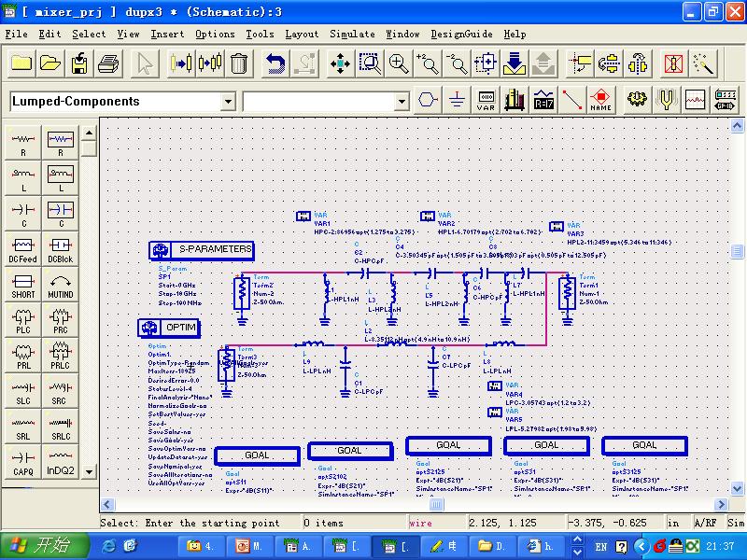
Task: Insert wire with the red diagonal line icon
Action: coord(571,100)
